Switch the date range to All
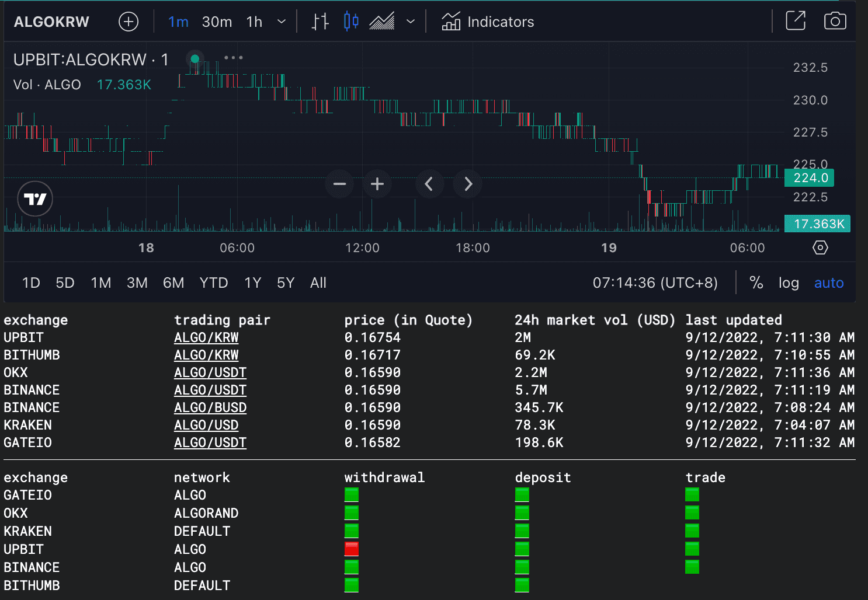The height and width of the screenshot is (600, 868). [x=318, y=283]
